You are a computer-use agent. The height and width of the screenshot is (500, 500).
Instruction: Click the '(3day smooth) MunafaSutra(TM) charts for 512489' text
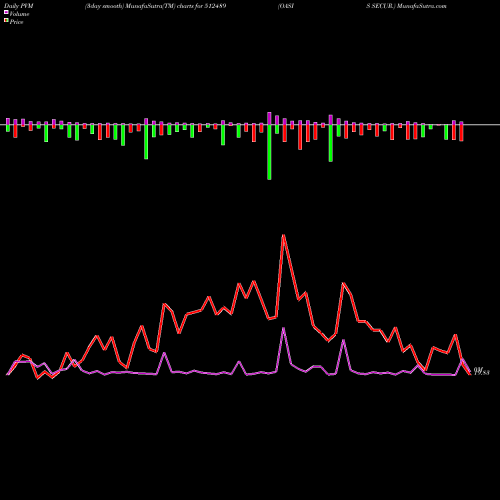coord(156,6)
